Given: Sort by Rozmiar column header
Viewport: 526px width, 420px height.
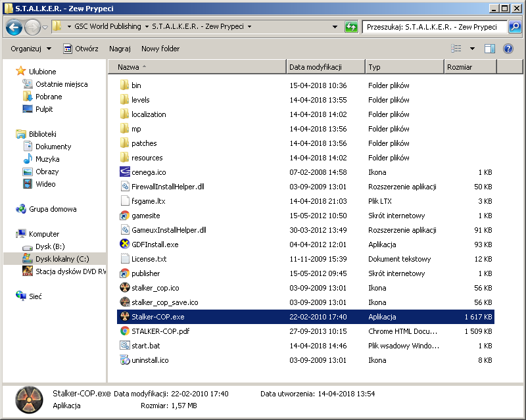Looking at the screenshot, I should [x=470, y=67].
